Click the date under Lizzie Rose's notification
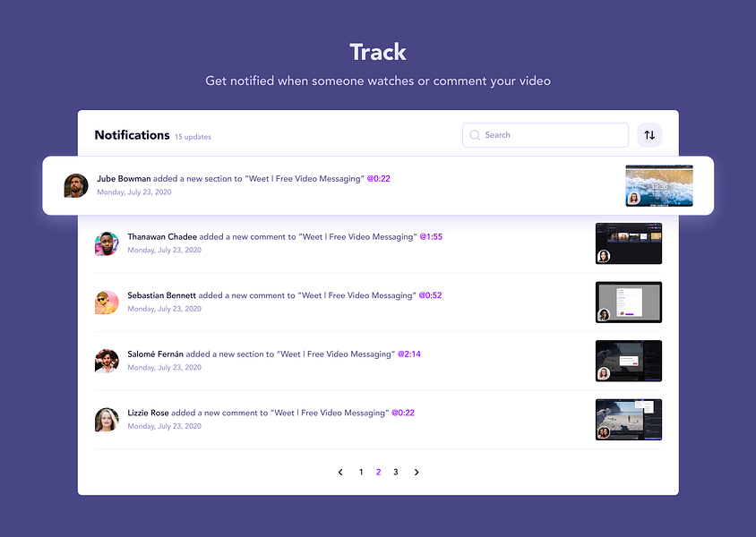Image resolution: width=756 pixels, height=537 pixels. pos(165,426)
